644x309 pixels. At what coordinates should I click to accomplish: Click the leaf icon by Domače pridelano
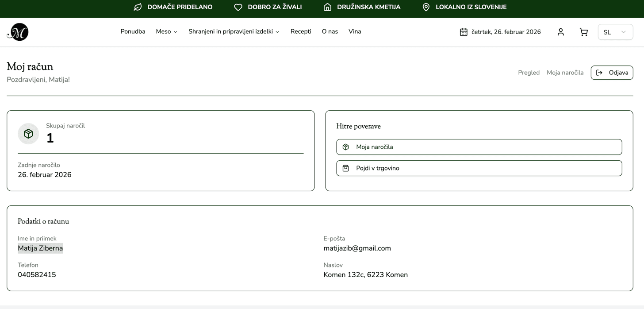click(x=138, y=7)
